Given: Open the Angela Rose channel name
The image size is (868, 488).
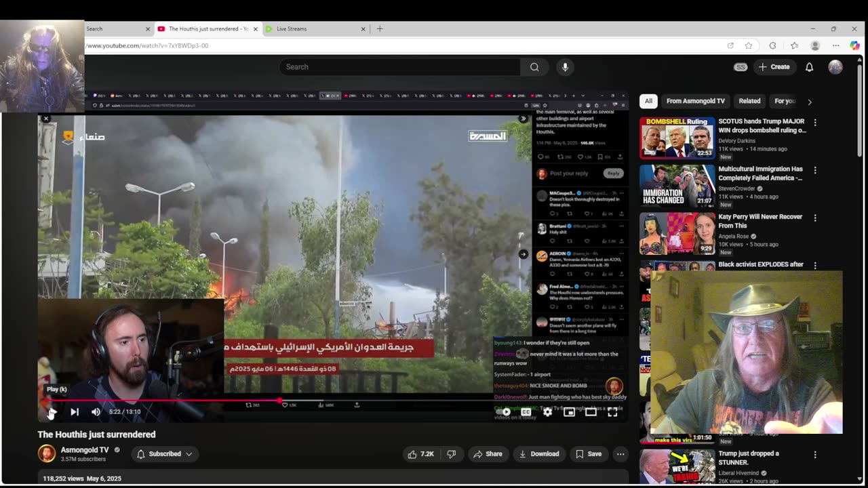Looking at the screenshot, I should [734, 237].
